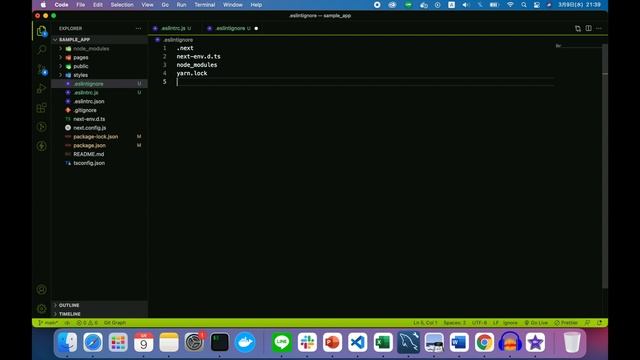
Task: Open Google Chrome from the Dock
Action: pos(484,342)
